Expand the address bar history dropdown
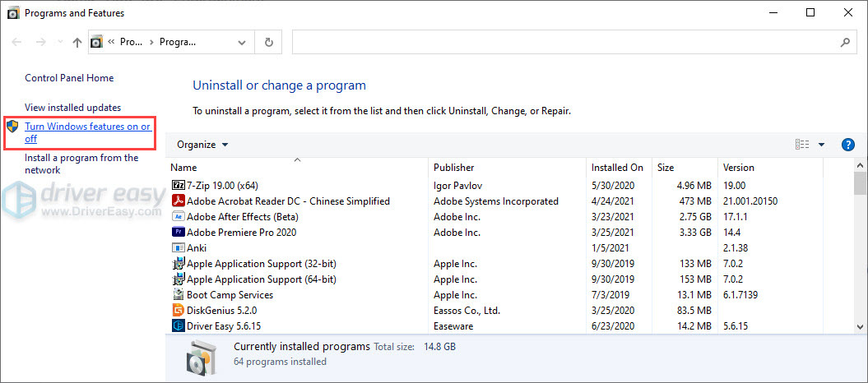Viewport: 868px width, 383px height. coord(242,42)
